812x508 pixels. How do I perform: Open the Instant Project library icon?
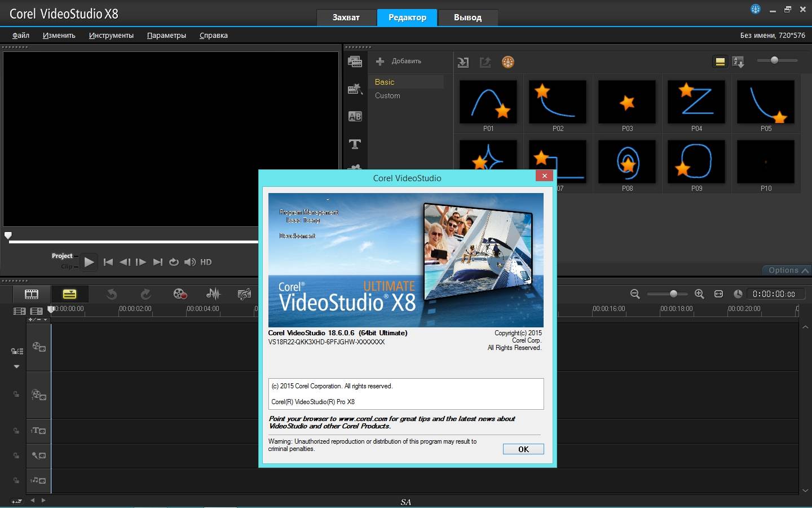[x=355, y=89]
